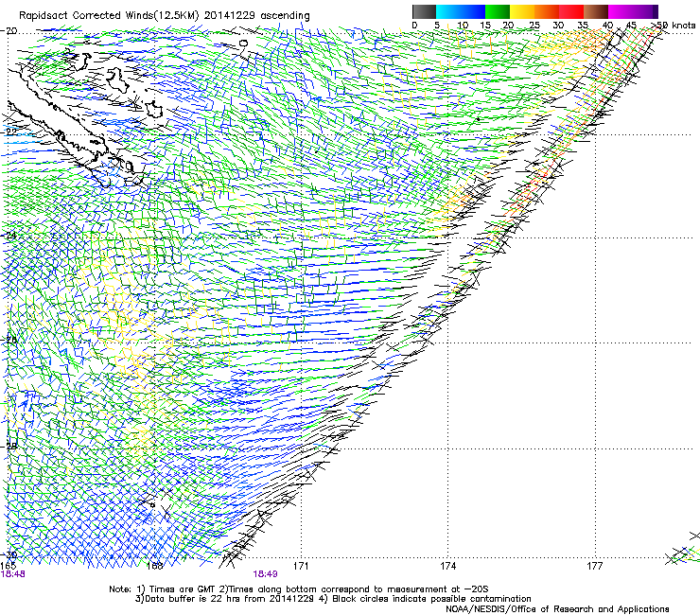The width and height of the screenshot is (700, 615).
Task: Click the dark purple 45–50 knots legend segment
Action: click(x=645, y=11)
